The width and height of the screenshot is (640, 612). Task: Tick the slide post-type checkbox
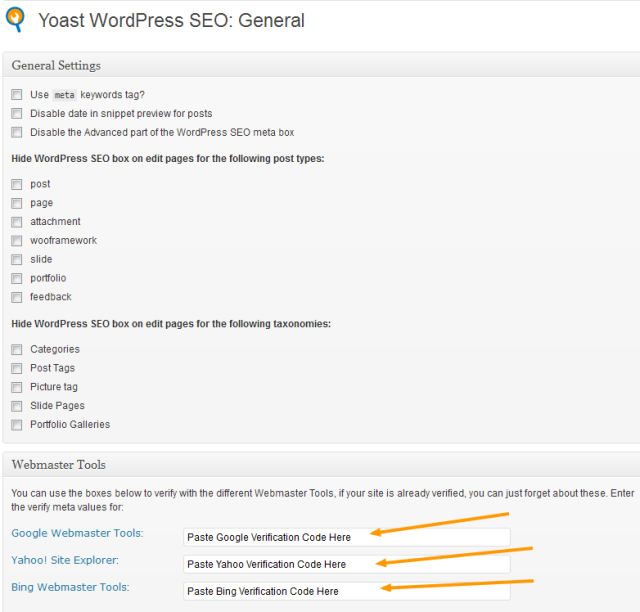click(x=17, y=259)
